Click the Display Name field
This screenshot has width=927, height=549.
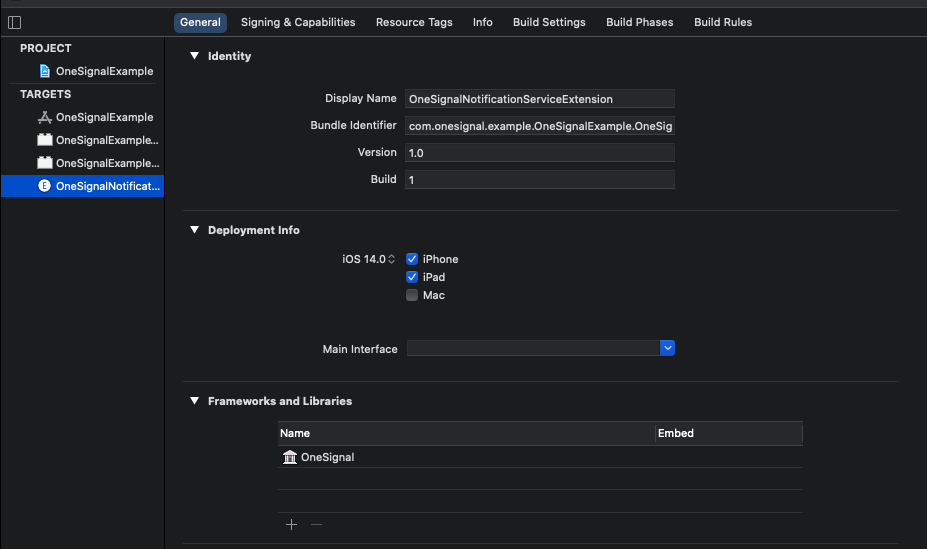pos(540,99)
